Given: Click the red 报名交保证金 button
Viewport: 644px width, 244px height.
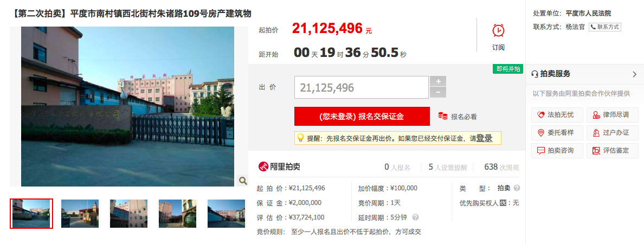Looking at the screenshot, I should (362, 116).
